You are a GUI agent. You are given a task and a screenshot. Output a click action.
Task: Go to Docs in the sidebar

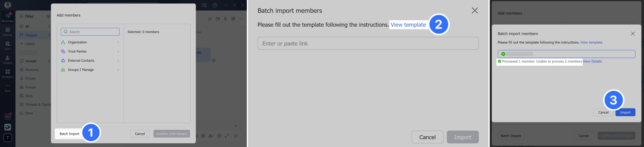point(8,46)
